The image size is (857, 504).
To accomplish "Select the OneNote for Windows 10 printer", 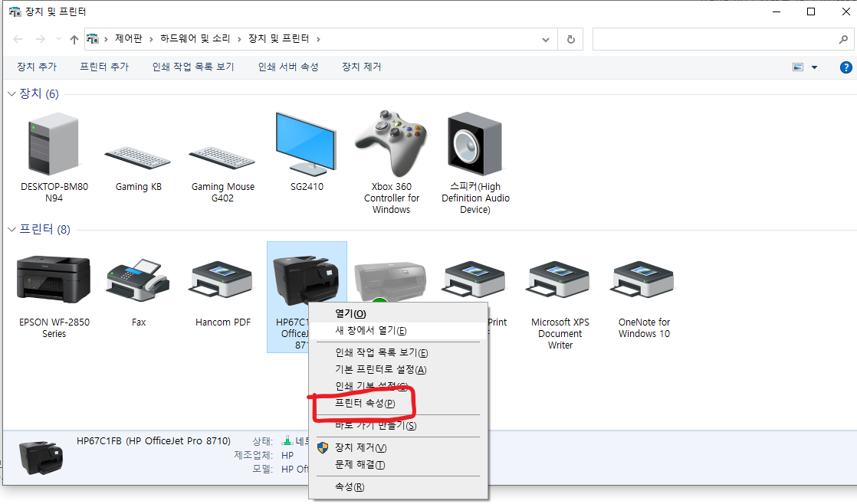I will 643,280.
